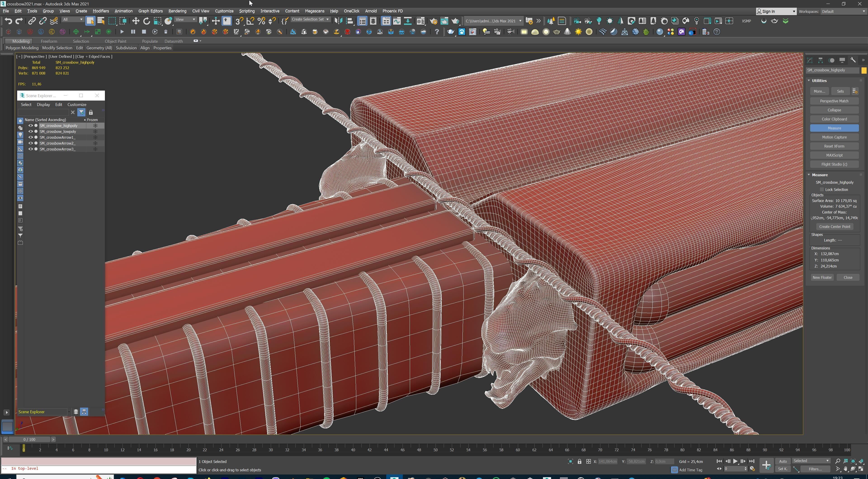Toggle the Angle Snap icon
Viewport: 868px width, 479px height.
tap(250, 21)
